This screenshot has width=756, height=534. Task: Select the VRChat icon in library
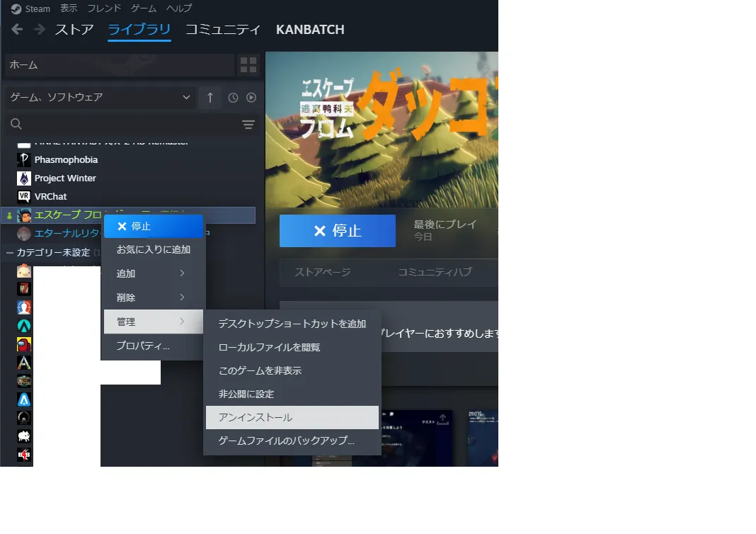(24, 197)
